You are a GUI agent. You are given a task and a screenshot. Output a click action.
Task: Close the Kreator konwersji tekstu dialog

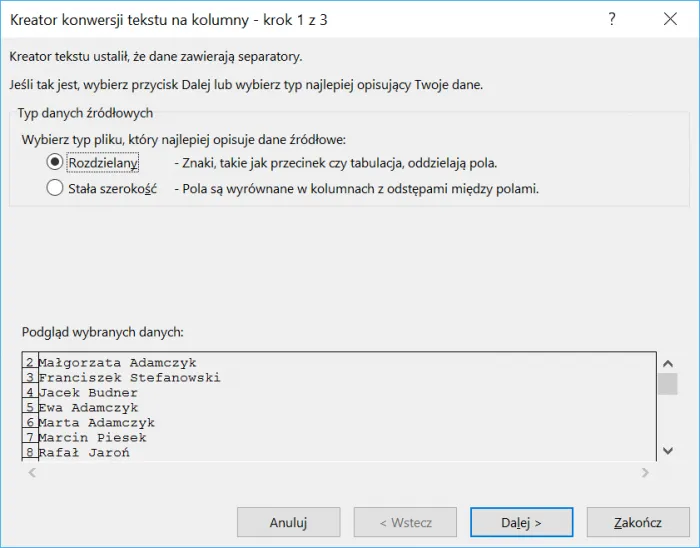tap(667, 19)
